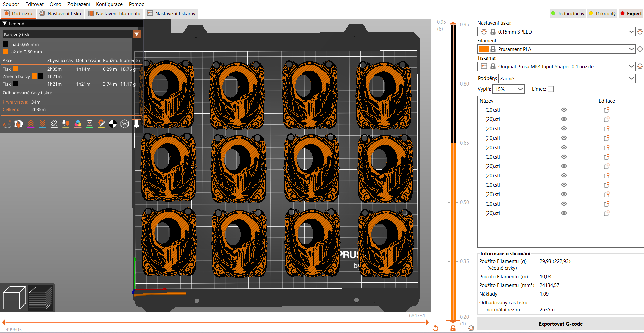644x333 pixels.
Task: Reset layer slider with undo arrow
Action: pyautogui.click(x=436, y=328)
